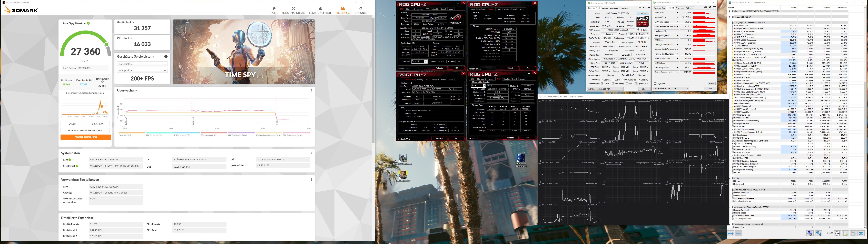Image resolution: width=868 pixels, height=244 pixels.
Task: Click refresh icon in GPU-Z Sensors window
Action: (710, 7)
